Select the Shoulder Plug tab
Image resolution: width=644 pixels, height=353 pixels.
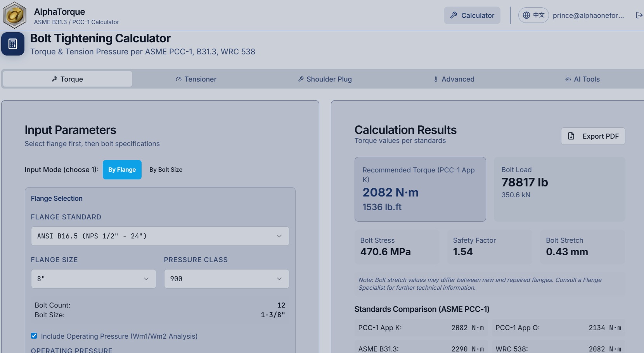point(325,79)
